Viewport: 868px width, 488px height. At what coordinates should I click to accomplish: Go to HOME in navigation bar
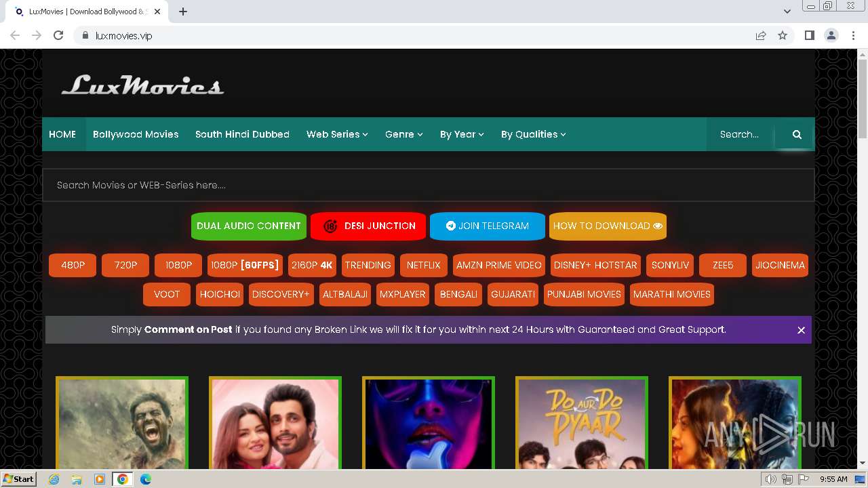pyautogui.click(x=62, y=134)
